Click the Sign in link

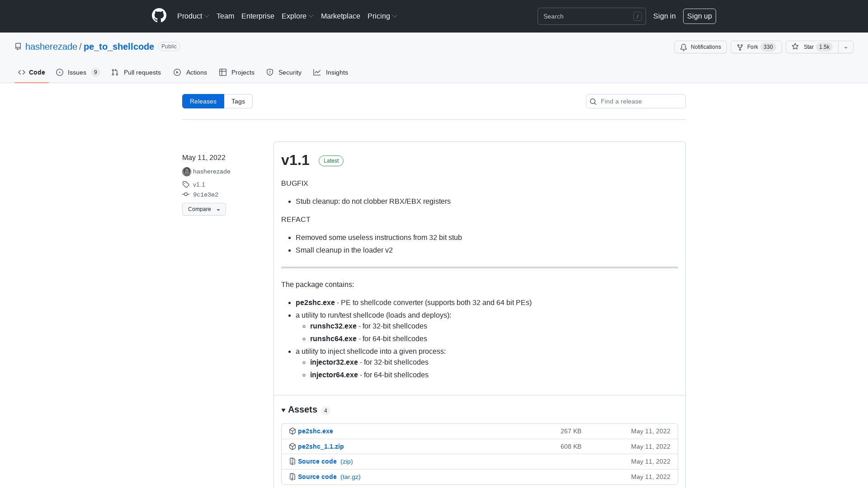click(664, 16)
